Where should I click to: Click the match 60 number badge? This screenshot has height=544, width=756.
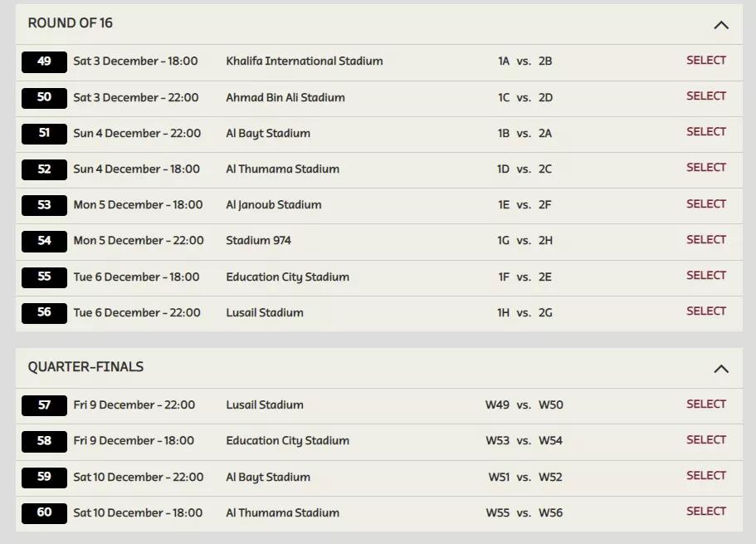pyautogui.click(x=44, y=513)
